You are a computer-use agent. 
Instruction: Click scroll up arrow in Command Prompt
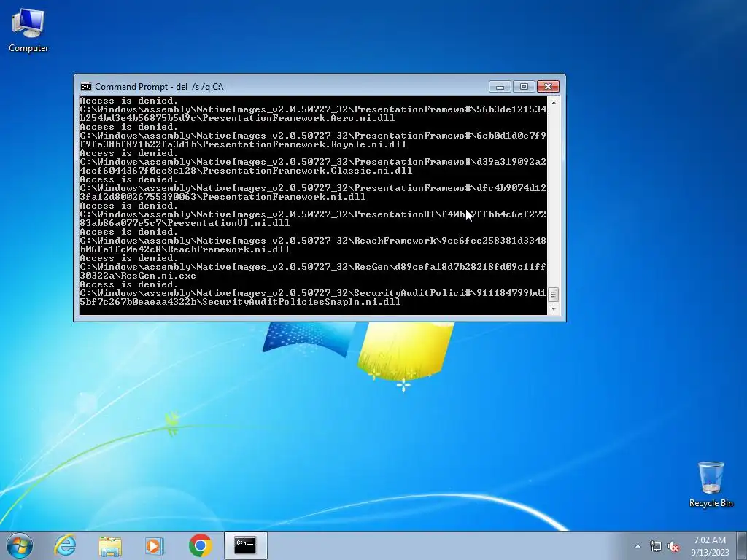554,101
